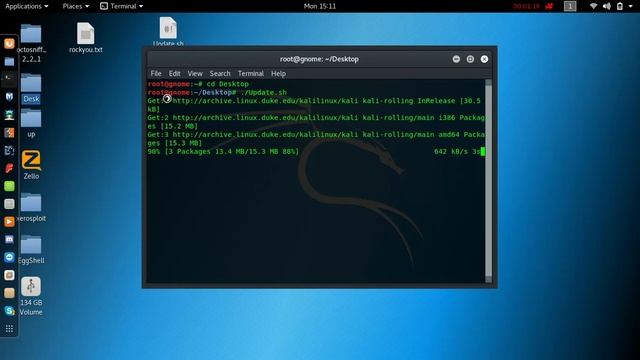Click the terminal vertical scrollbar
Viewport: 640px width, 360px height.
tap(488, 181)
